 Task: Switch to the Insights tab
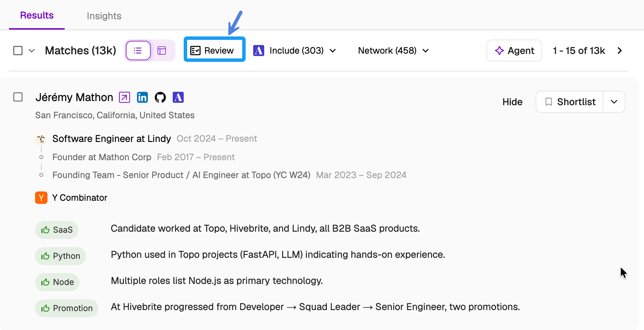(x=104, y=16)
